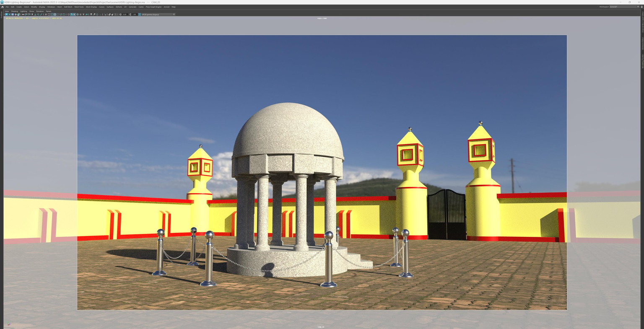This screenshot has height=329, width=644.
Task: Toggle Wireframe on Shaded icon
Action: pyautogui.click(x=78, y=14)
